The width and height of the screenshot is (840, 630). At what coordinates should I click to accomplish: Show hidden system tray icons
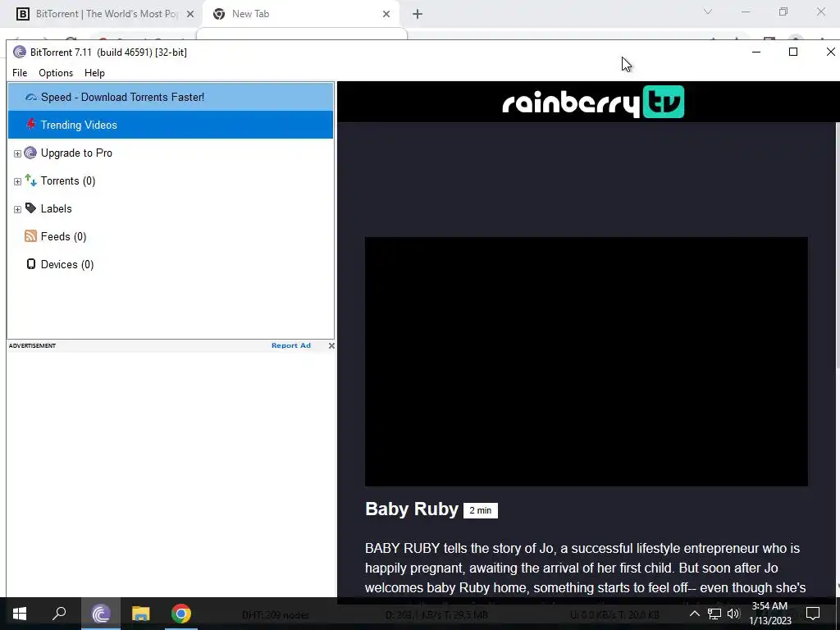(694, 614)
